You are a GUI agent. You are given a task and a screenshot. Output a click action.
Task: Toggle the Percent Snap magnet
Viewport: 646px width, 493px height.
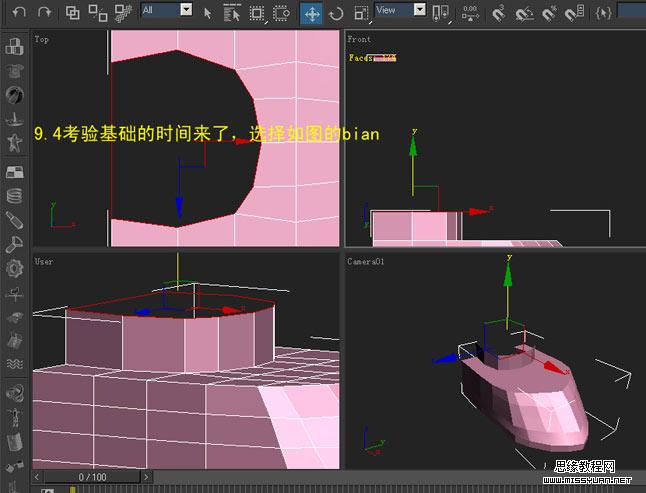point(549,14)
